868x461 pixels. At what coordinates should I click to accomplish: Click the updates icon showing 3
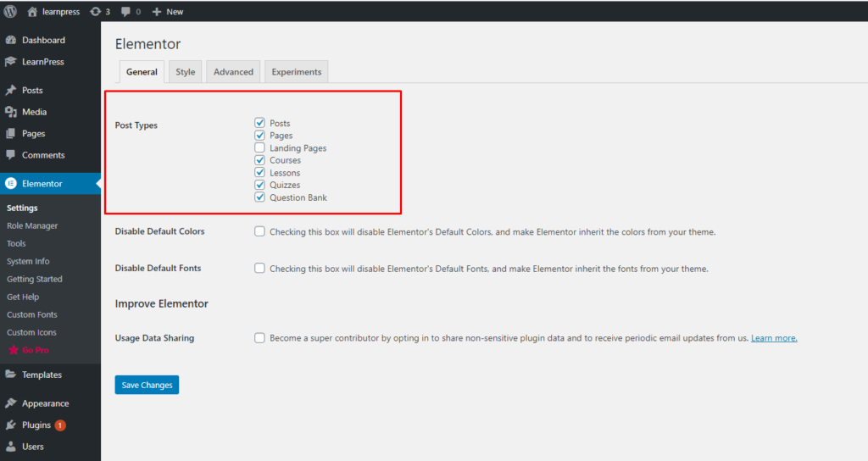click(94, 12)
